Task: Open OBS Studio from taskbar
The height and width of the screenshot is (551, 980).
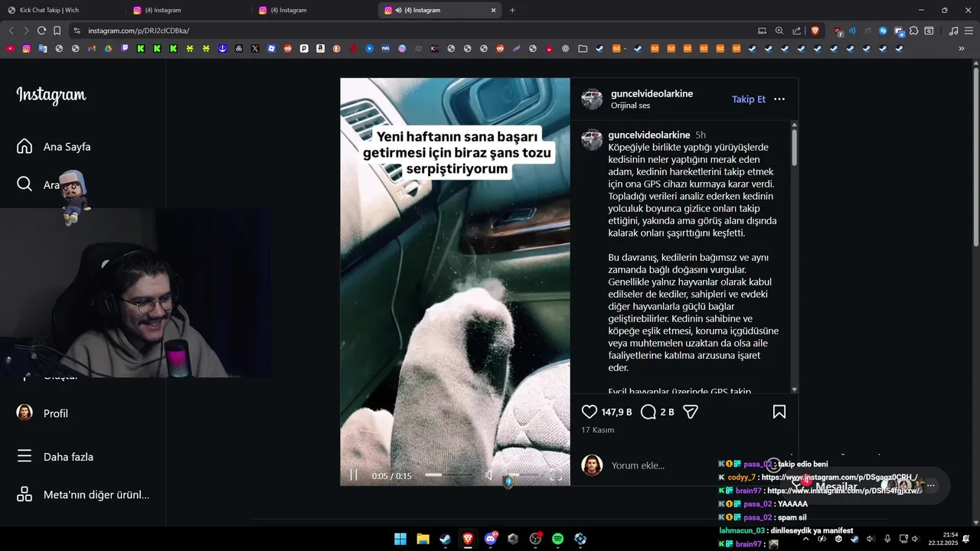Action: point(535,539)
